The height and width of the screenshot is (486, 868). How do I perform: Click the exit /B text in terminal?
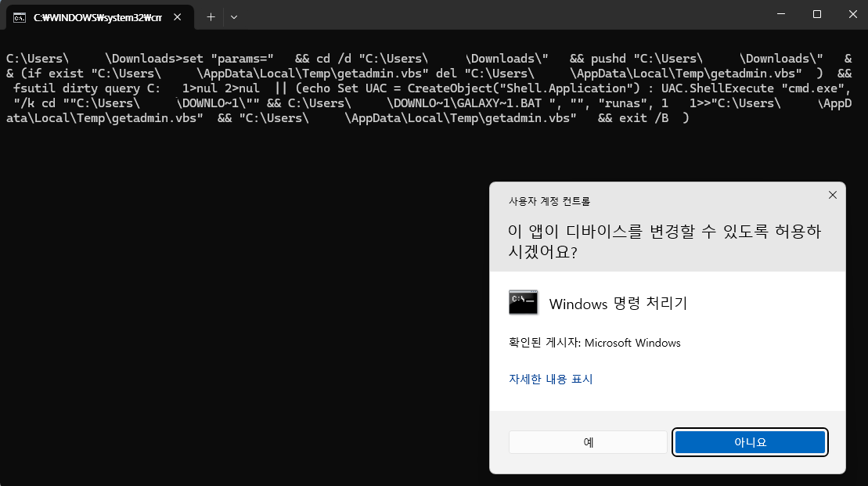coord(643,118)
